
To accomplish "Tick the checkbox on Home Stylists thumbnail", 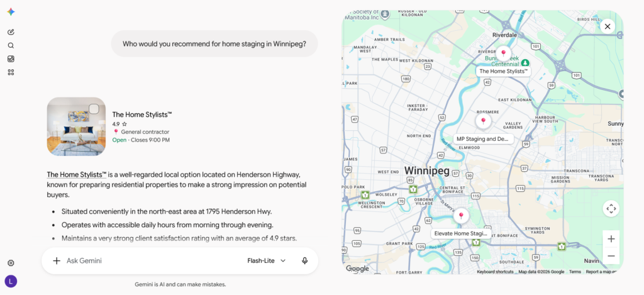I will (x=94, y=109).
